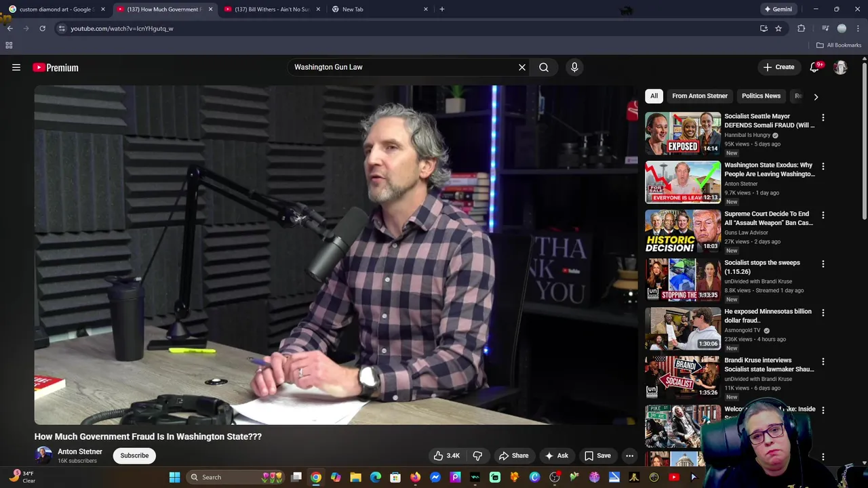868x488 pixels.
Task: Start voice search with the microphone
Action: tap(574, 67)
